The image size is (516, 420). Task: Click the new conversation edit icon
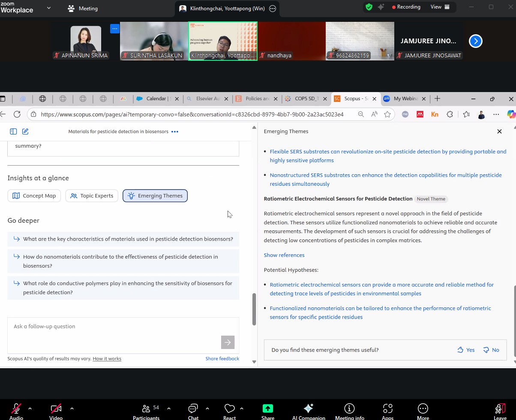point(25,131)
